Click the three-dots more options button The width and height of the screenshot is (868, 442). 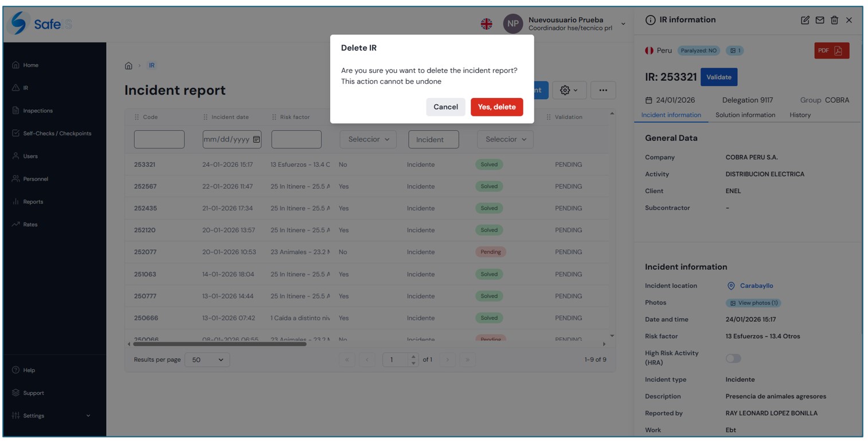603,90
